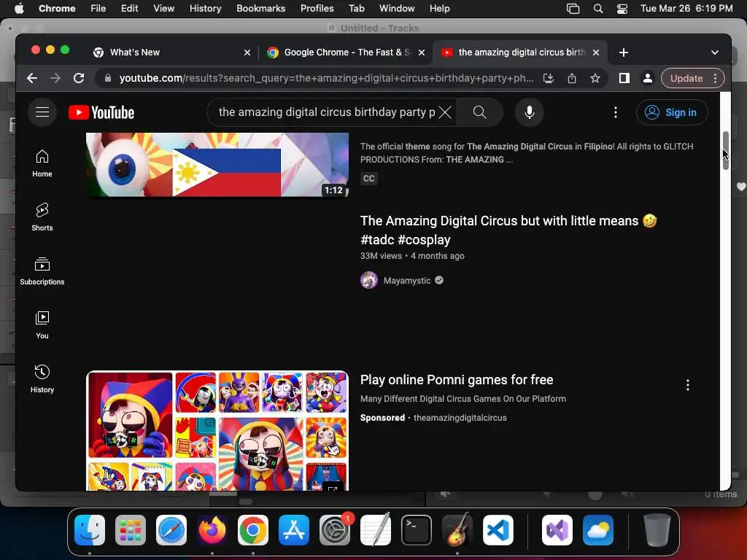Click the Chrome address bar URL
747x560 pixels.
point(326,78)
